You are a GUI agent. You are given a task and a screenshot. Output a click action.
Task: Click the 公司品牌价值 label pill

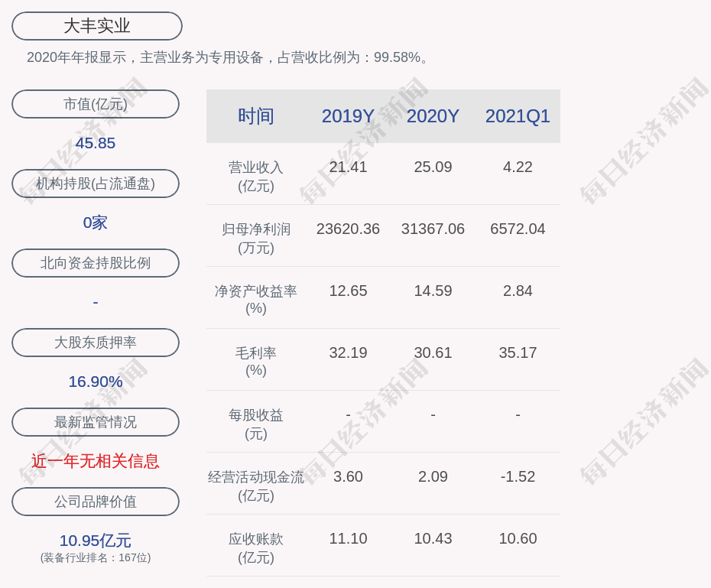[x=96, y=502]
